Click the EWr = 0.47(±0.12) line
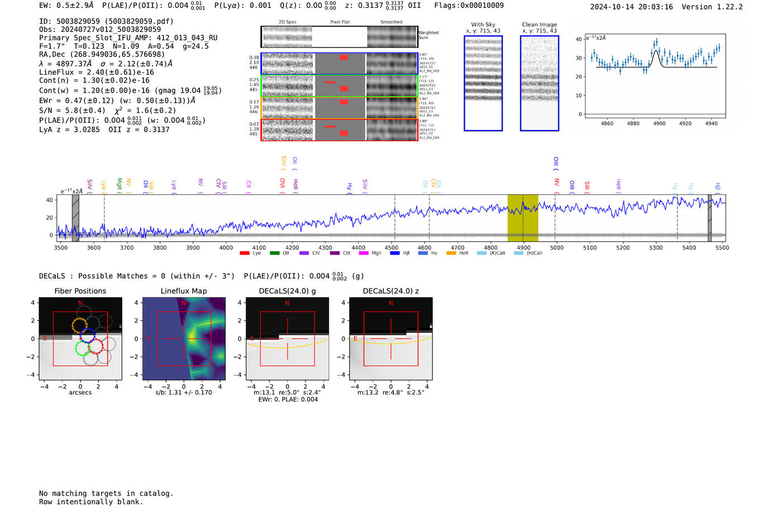Viewport: 782px width, 532px height. point(117,100)
